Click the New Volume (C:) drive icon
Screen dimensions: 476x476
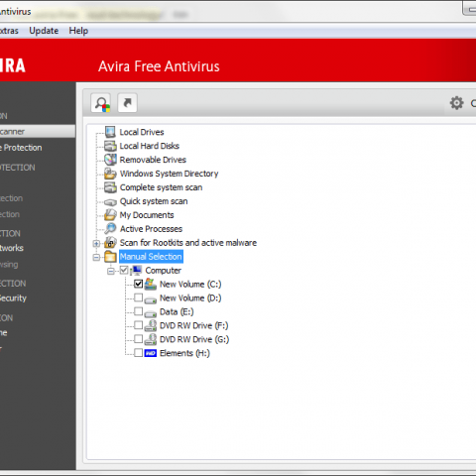point(151,285)
